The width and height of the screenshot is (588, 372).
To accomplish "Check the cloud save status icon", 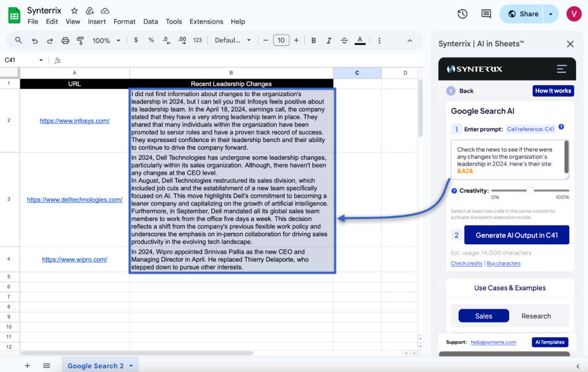I will point(105,11).
